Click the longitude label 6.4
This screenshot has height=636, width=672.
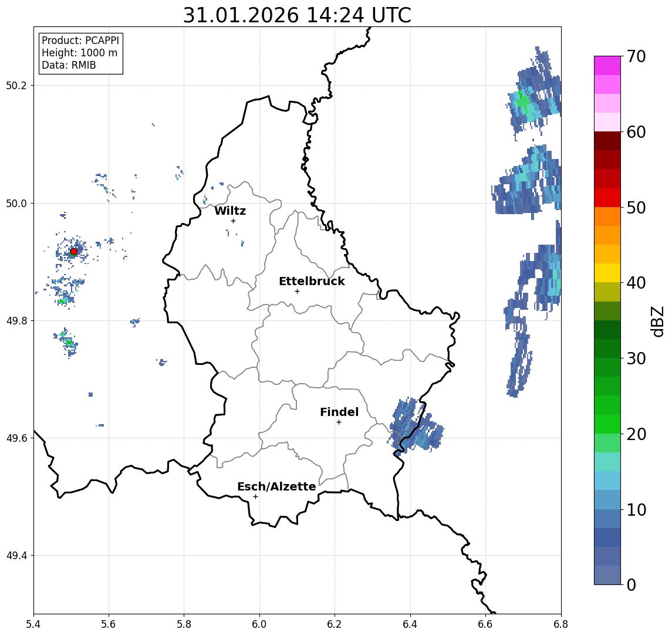(x=410, y=624)
